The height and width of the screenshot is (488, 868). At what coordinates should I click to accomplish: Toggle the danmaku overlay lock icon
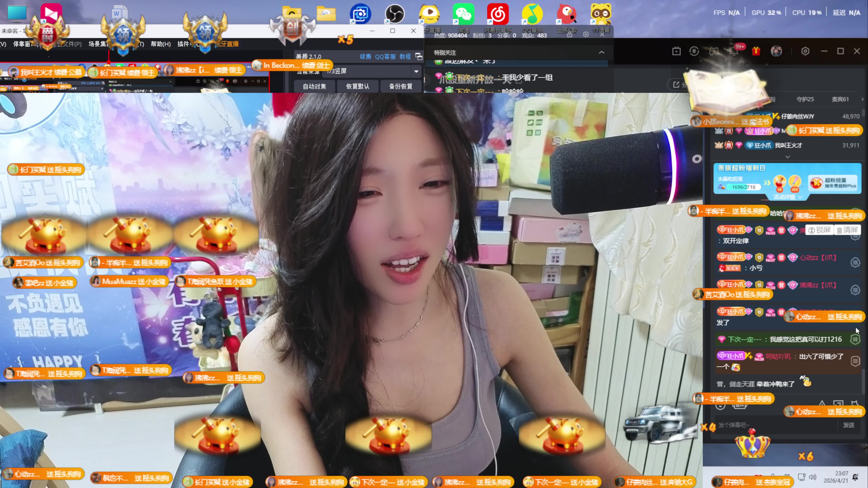coord(569,34)
